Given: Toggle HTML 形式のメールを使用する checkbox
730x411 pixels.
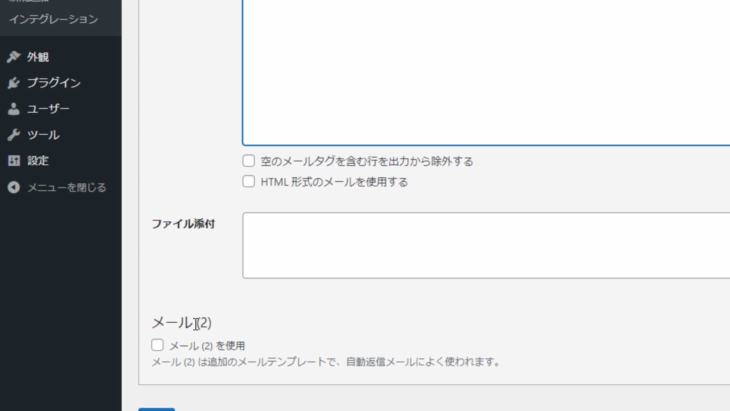Looking at the screenshot, I should coord(249,181).
